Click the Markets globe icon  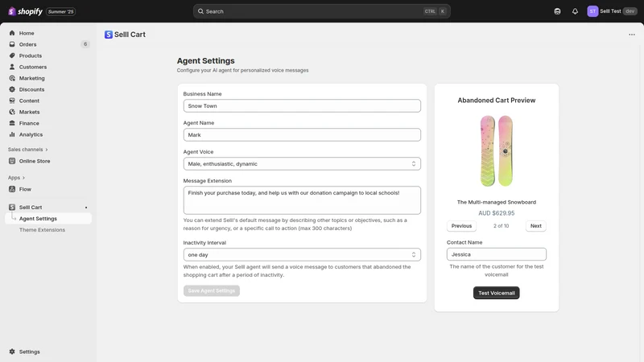(x=12, y=112)
